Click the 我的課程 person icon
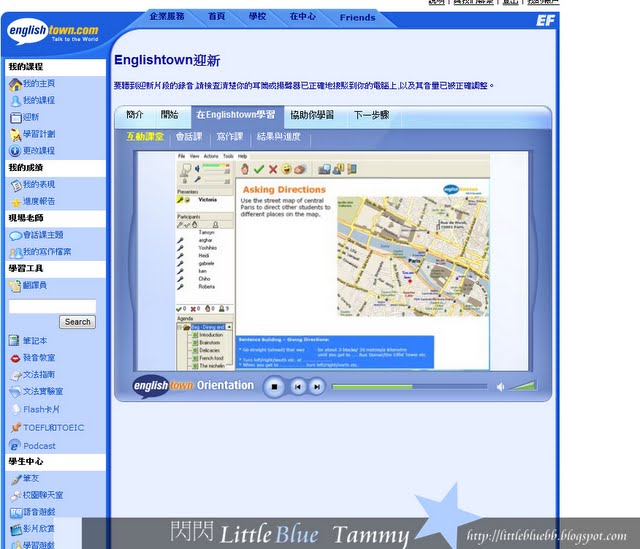Viewport: 640px width, 549px height. pyautogui.click(x=16, y=101)
